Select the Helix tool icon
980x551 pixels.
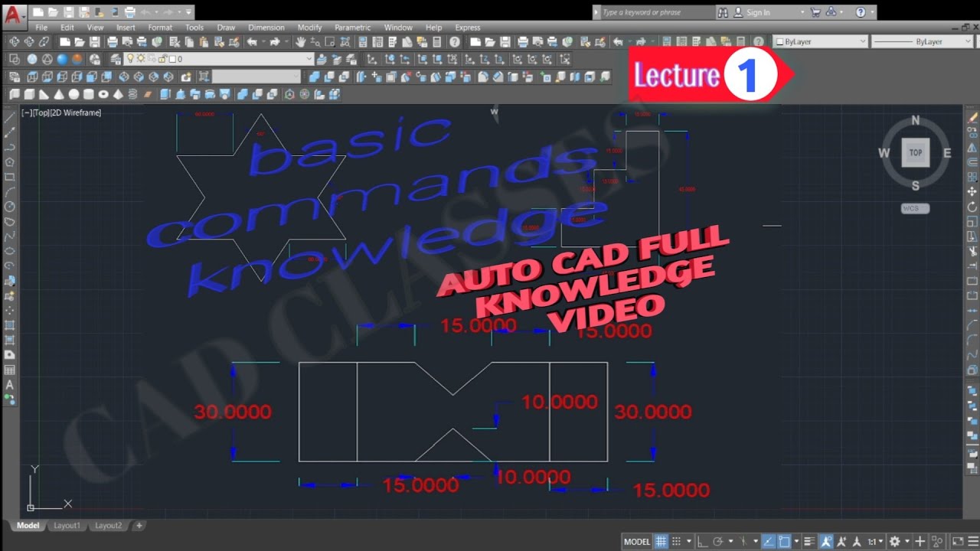132,94
